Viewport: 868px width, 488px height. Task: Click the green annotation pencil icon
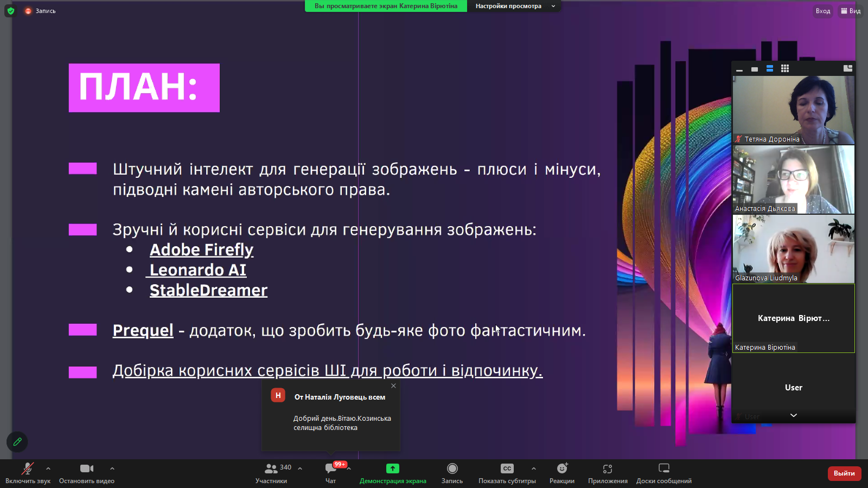pyautogui.click(x=17, y=442)
